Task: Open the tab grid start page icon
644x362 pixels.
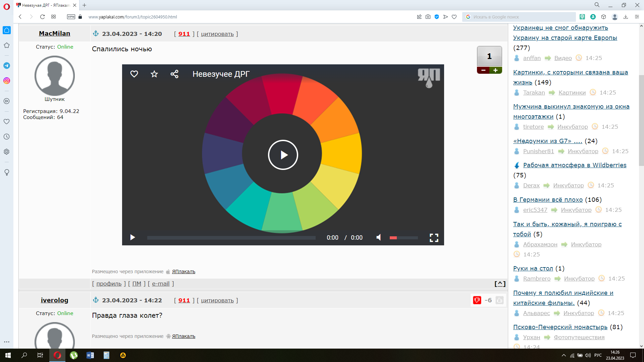Action: [53, 17]
